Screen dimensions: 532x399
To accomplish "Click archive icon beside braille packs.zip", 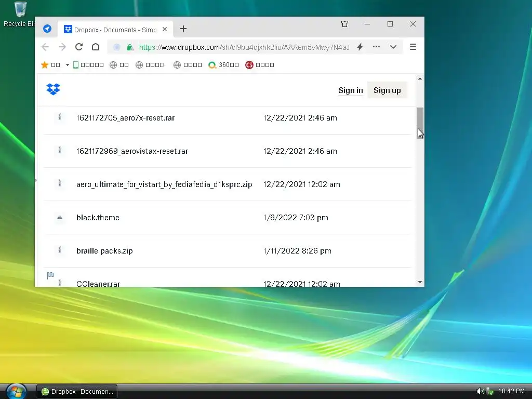I will click(60, 250).
